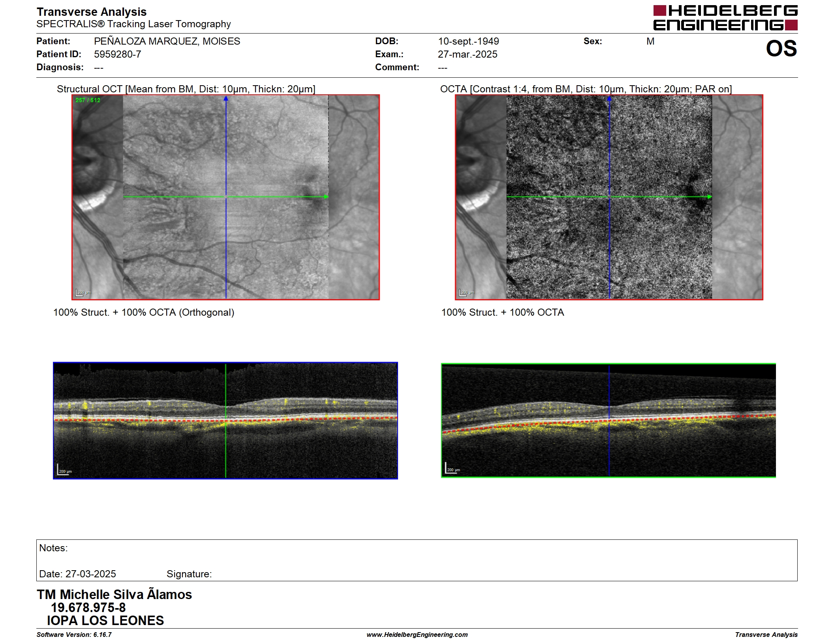
Task: Click Patient ID value 5959280-7
Action: (118, 54)
